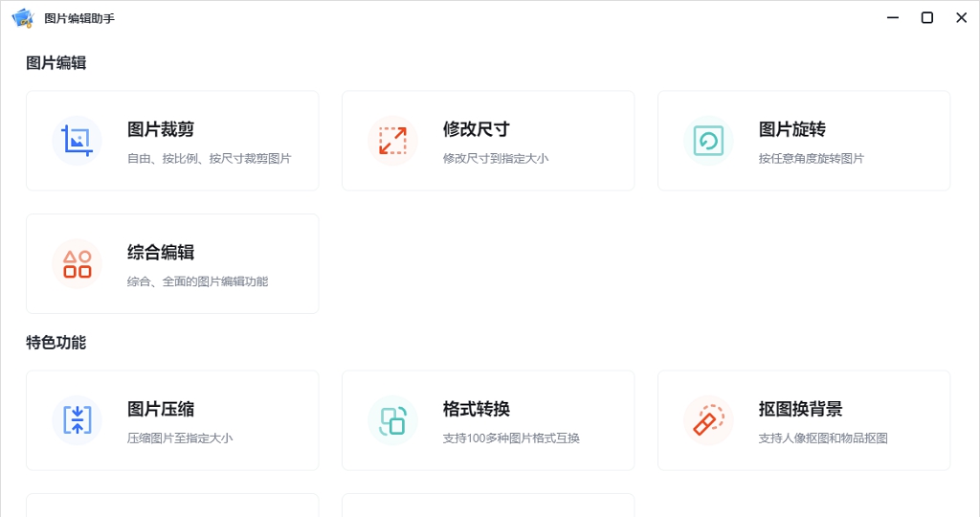Click the 特色功能 section heading

pos(56,343)
